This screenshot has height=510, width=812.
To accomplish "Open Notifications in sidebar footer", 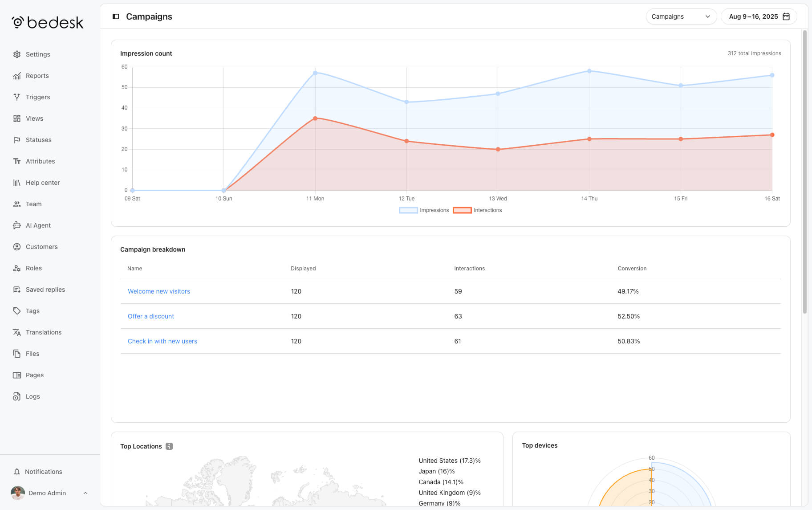I will pyautogui.click(x=44, y=472).
